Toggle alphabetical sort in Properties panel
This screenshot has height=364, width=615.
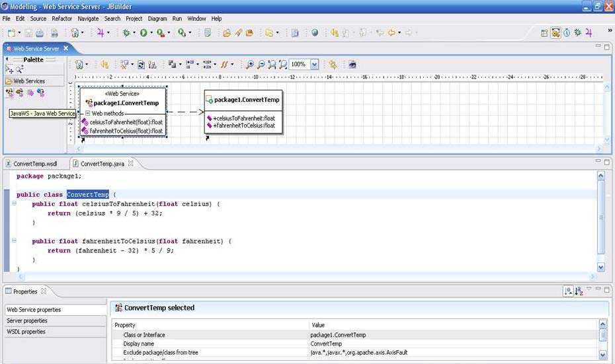click(579, 291)
